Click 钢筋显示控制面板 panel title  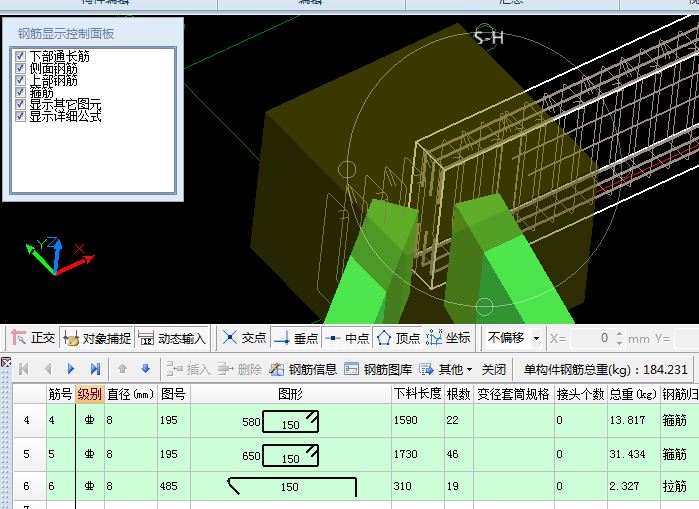66,34
